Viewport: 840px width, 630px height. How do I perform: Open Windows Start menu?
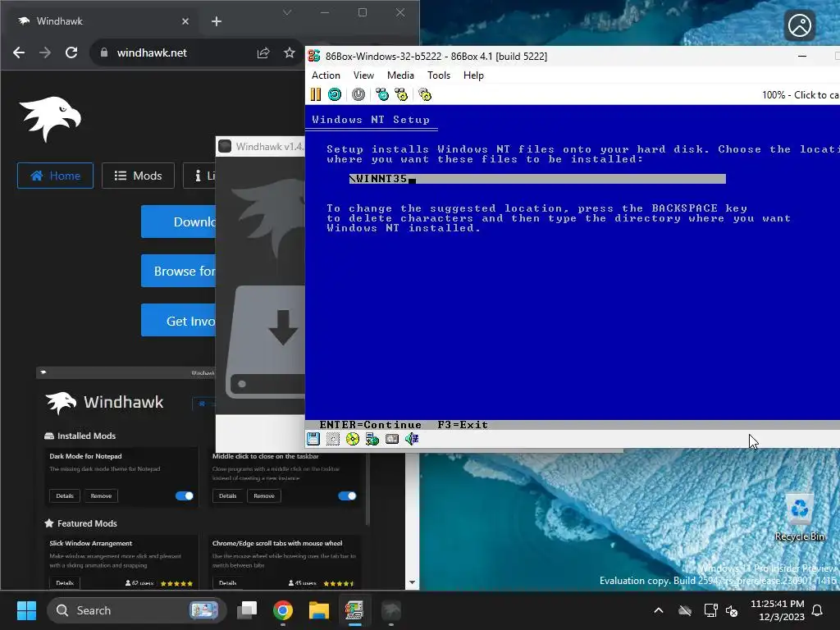pos(26,610)
